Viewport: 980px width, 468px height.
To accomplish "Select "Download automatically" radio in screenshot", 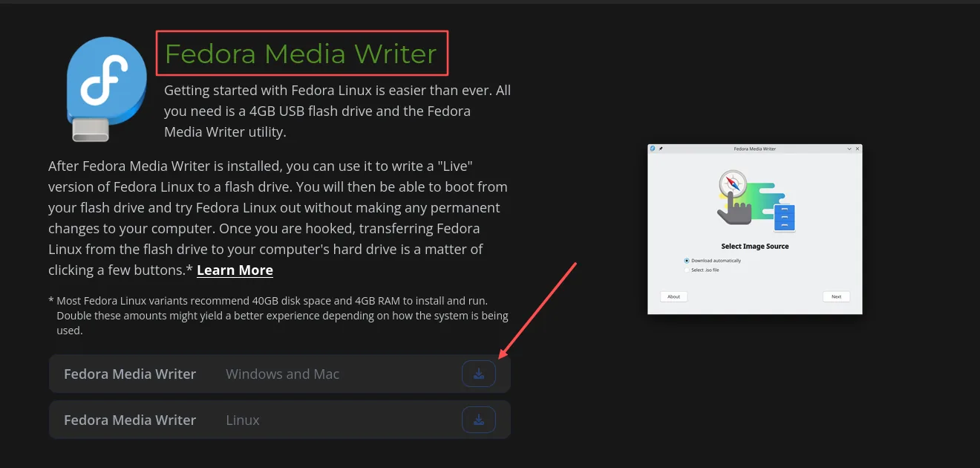I will click(687, 261).
